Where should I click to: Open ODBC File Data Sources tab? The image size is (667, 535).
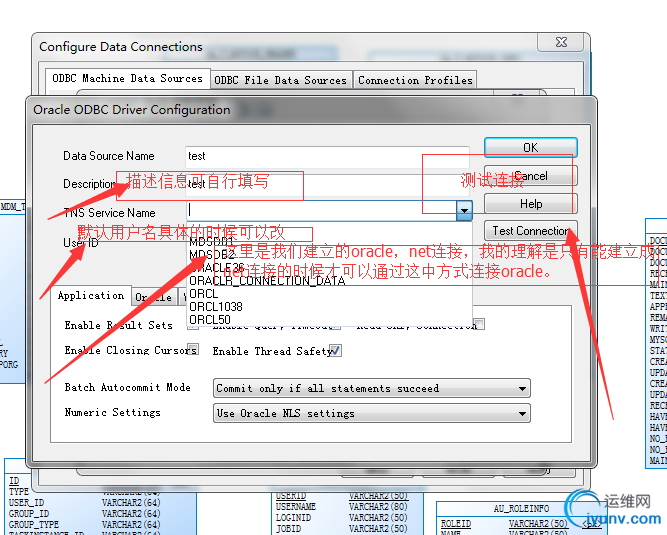(x=281, y=80)
